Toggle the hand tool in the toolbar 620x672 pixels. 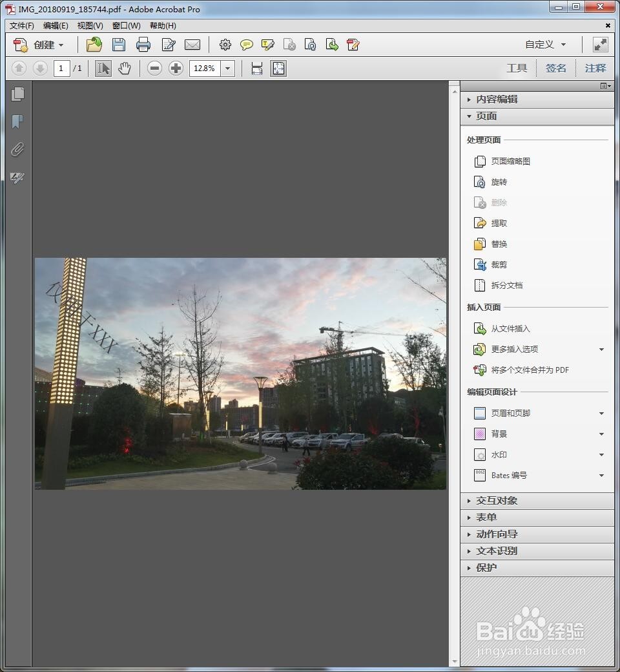tap(124, 68)
